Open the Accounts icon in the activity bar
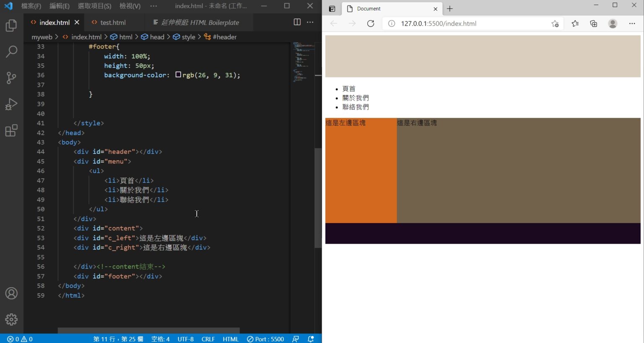This screenshot has height=343, width=644. pyautogui.click(x=11, y=293)
